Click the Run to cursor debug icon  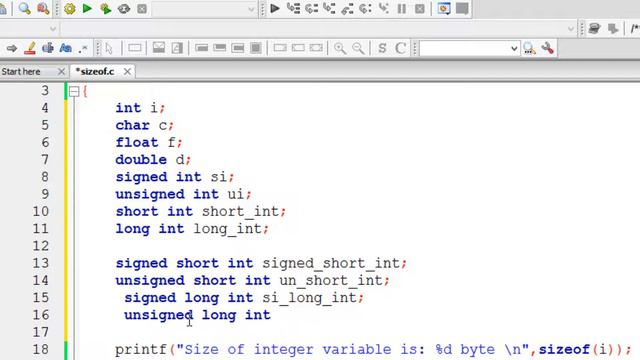pyautogui.click(x=293, y=9)
